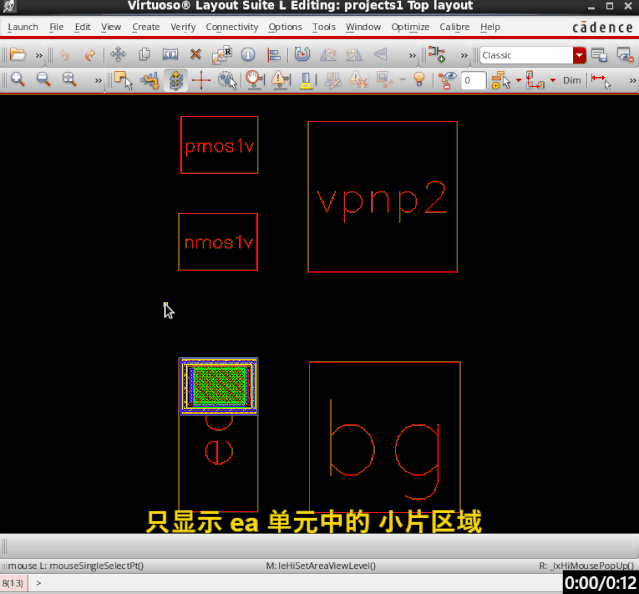Click the Dim button in toolbar

pyautogui.click(x=572, y=80)
